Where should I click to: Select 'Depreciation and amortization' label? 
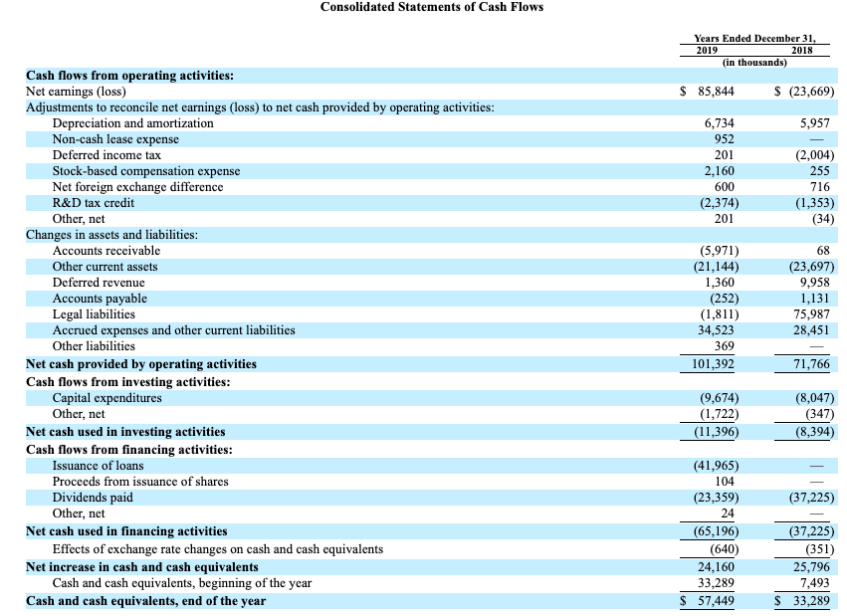click(x=133, y=123)
